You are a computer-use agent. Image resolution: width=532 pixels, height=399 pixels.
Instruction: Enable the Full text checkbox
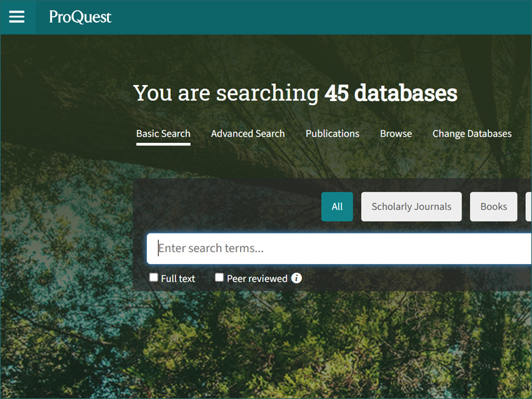pos(154,277)
